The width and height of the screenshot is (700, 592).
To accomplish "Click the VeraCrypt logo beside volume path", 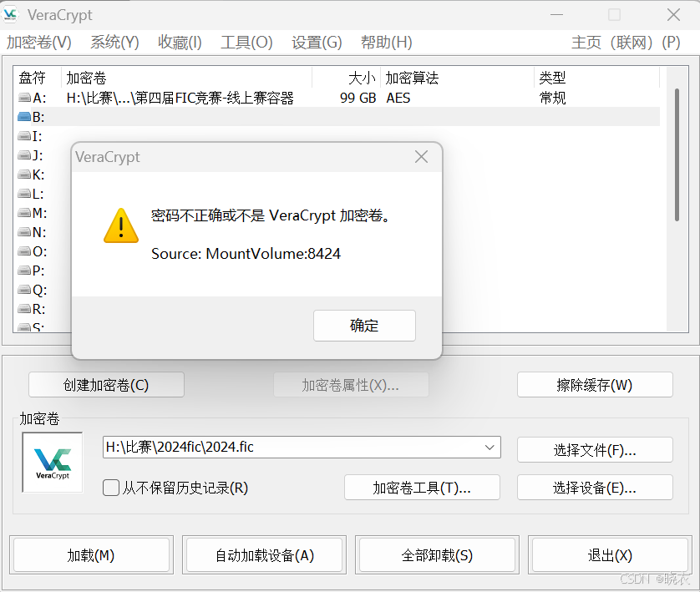I will point(53,463).
